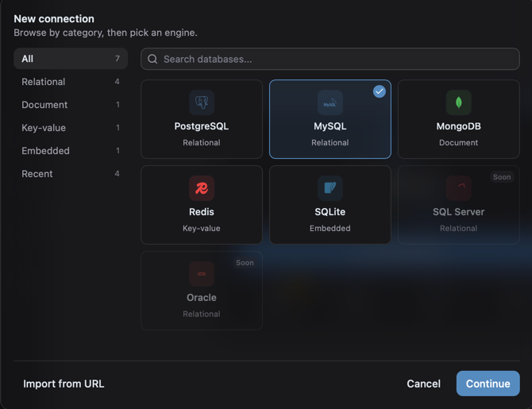Click Import from URL
This screenshot has height=409, width=532.
point(64,384)
